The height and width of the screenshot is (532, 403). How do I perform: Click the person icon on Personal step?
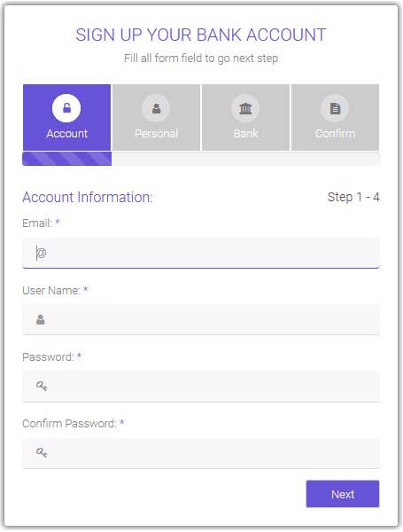156,108
